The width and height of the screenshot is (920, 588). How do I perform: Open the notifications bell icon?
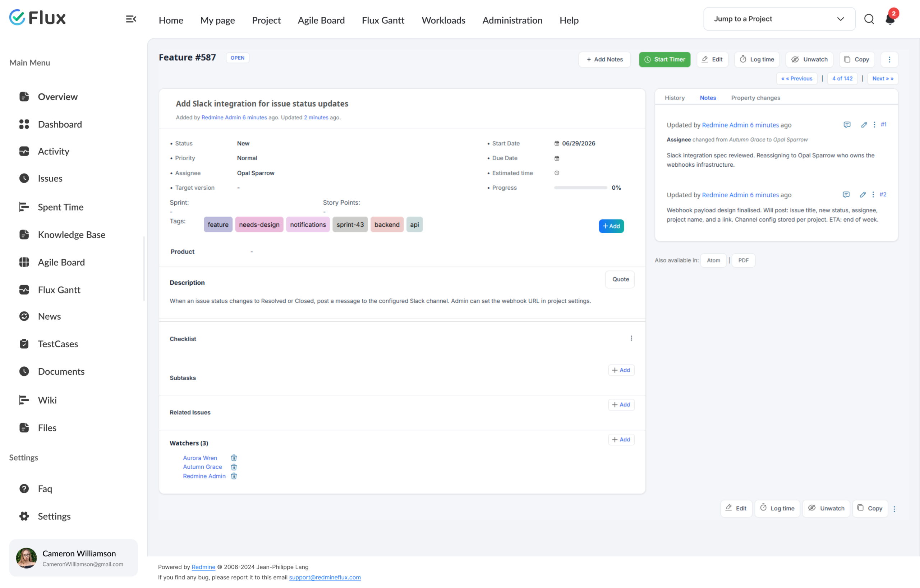(890, 19)
